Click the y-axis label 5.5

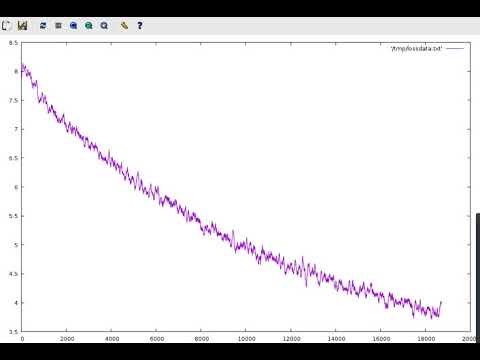(x=13, y=216)
